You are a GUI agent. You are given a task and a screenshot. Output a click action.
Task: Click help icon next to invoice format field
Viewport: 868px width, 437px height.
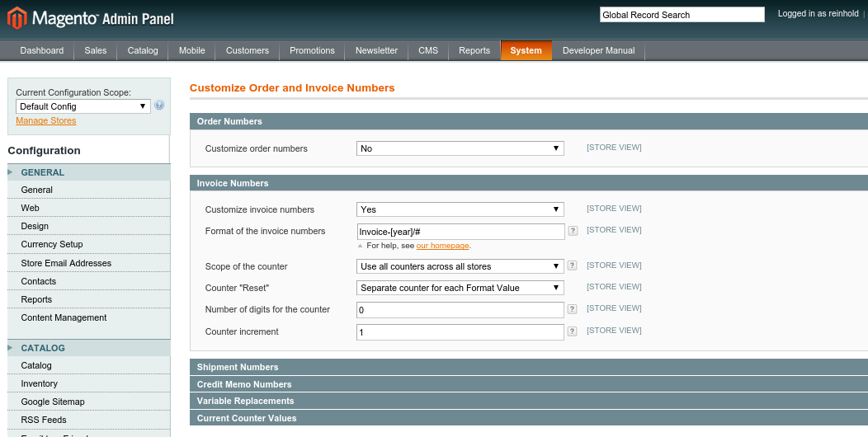coord(573,231)
